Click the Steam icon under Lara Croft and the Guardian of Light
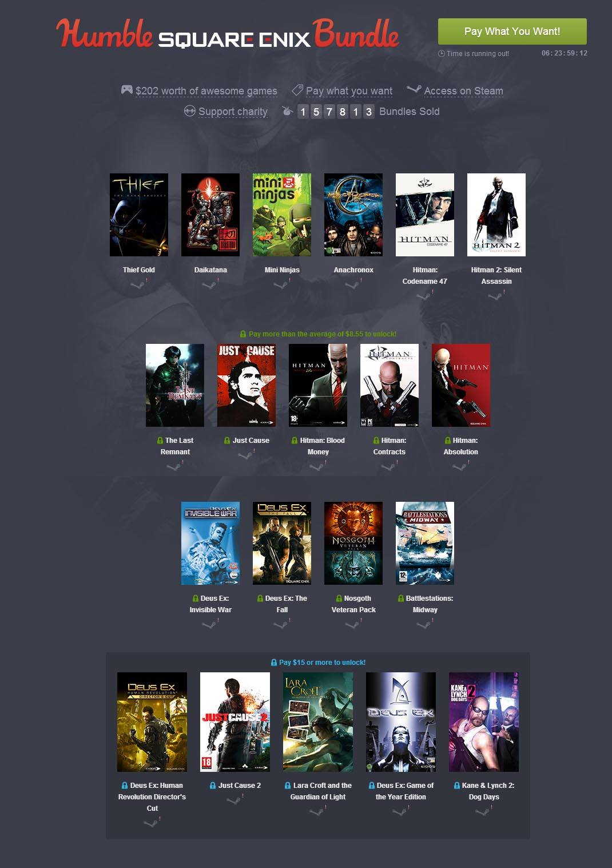 [x=316, y=811]
